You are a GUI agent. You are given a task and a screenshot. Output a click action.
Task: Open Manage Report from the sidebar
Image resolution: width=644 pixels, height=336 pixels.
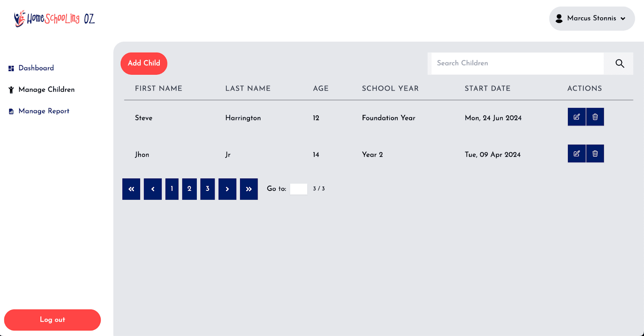(43, 111)
